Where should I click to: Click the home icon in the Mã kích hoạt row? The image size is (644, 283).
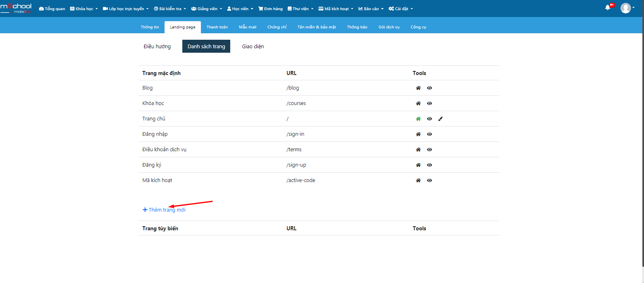coord(418,180)
